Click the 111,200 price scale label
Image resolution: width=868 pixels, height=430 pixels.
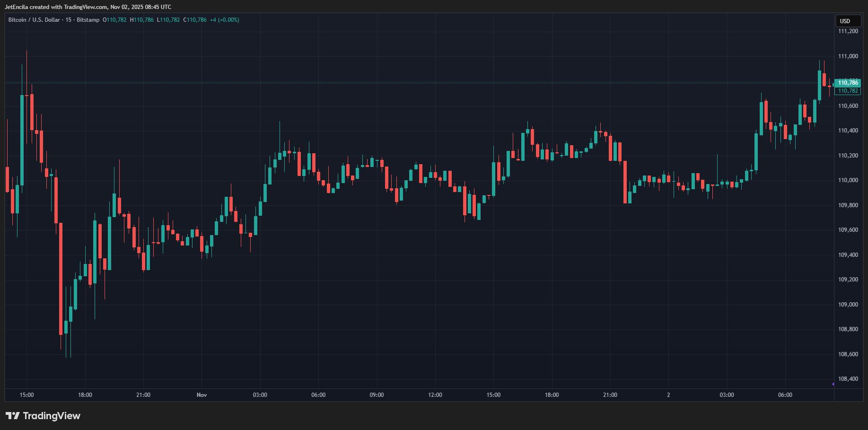[x=848, y=31]
